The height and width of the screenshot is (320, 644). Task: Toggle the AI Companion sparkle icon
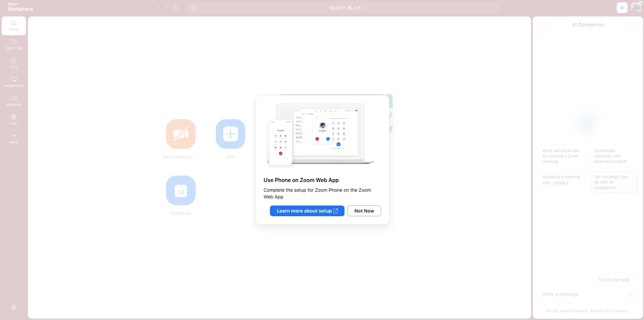pyautogui.click(x=622, y=8)
